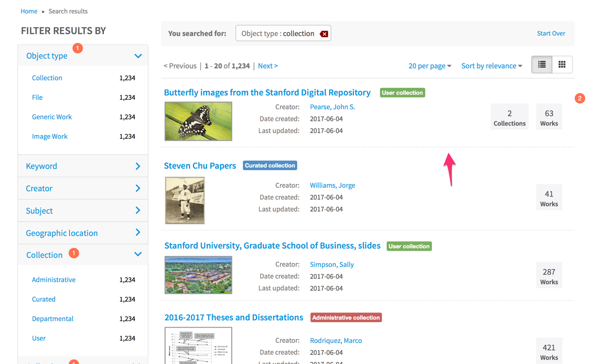Open Butterfly images from Stanford Digital Repository
This screenshot has height=364, width=611.
click(267, 92)
